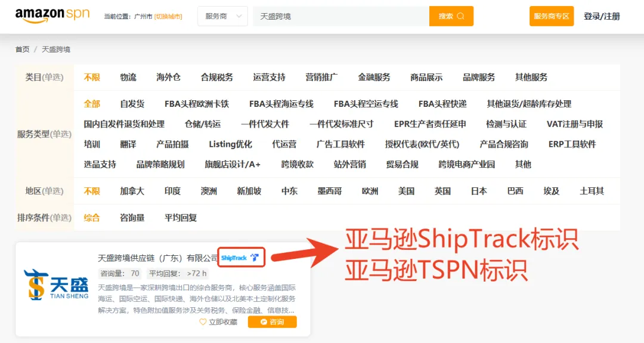Screen dimensions: 644x343
Task: Choose ERP工具软件 service type
Action: click(x=572, y=144)
